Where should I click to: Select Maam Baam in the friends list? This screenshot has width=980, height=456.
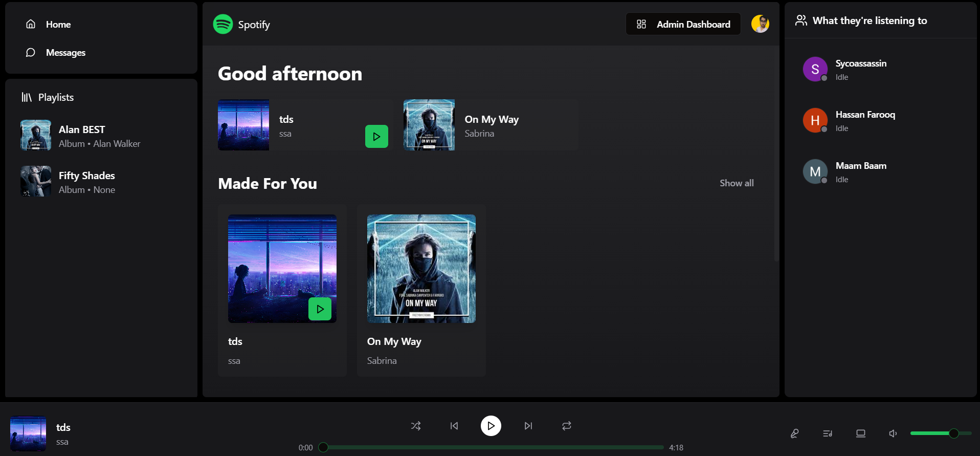pos(881,172)
